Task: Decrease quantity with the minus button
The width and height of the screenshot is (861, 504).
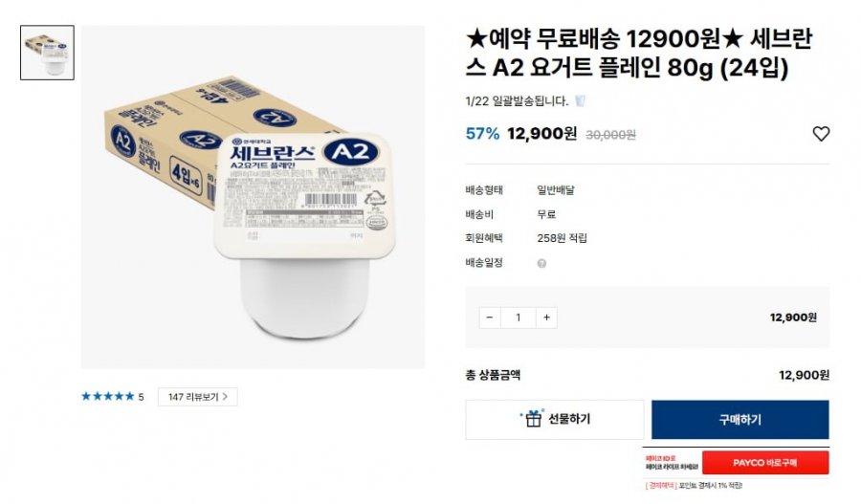Action: (490, 318)
